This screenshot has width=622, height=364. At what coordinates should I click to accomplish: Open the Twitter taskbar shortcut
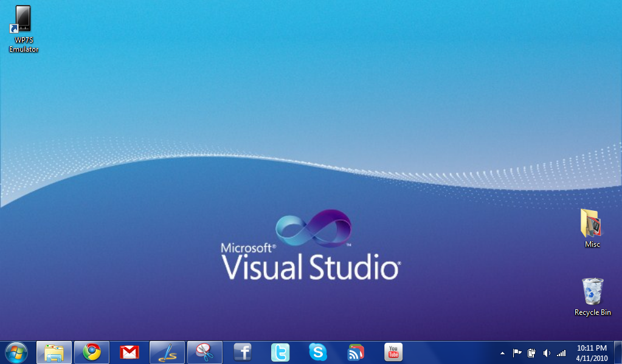[x=280, y=352]
